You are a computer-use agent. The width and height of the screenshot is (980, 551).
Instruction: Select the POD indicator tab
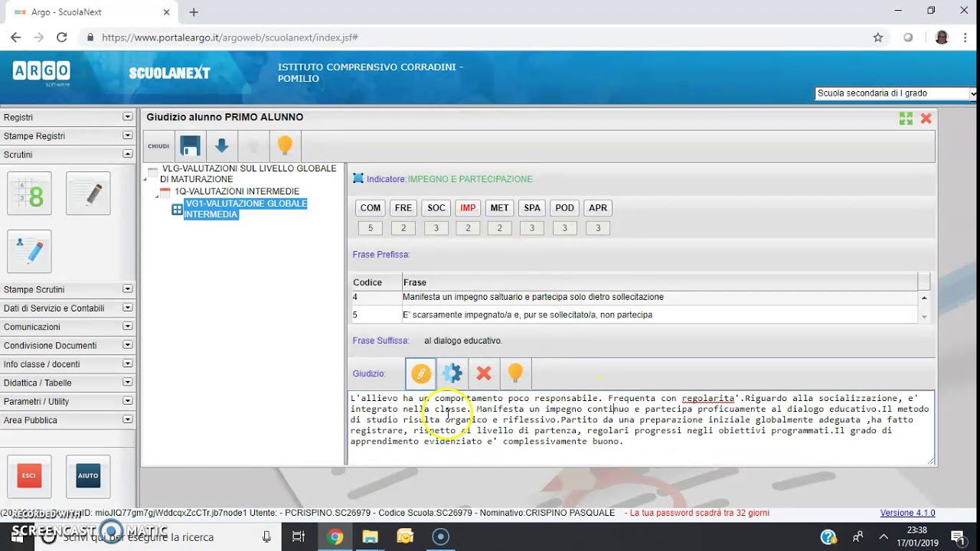pos(565,208)
